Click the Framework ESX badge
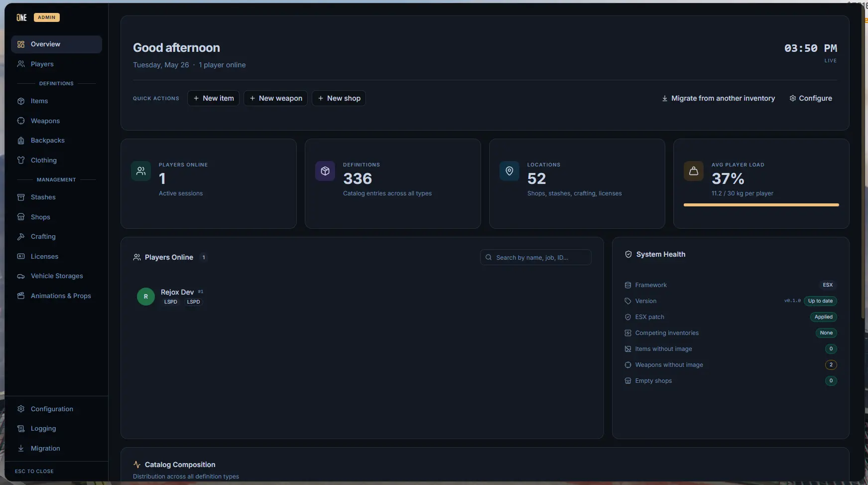Viewport: 868px width, 485px height. point(828,285)
